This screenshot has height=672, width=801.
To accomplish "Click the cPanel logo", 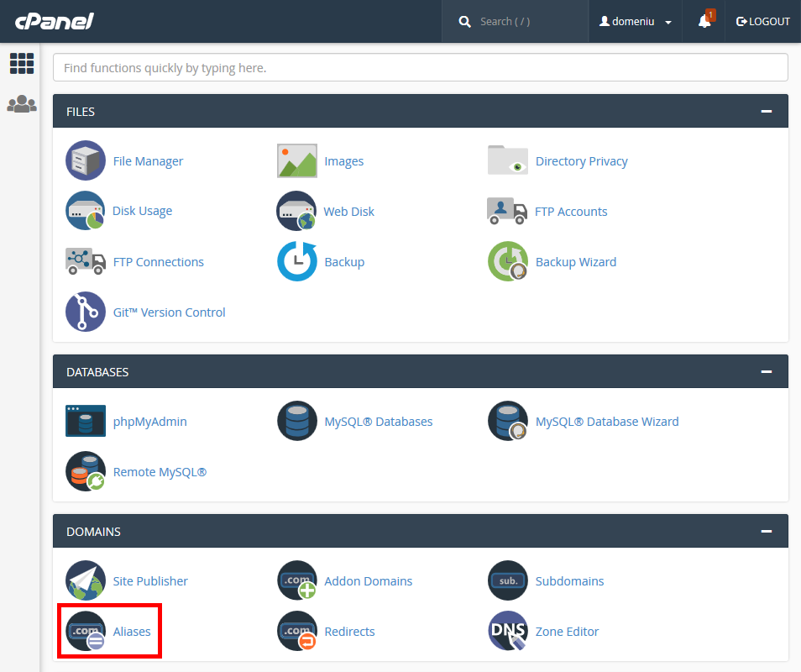I will [x=54, y=21].
